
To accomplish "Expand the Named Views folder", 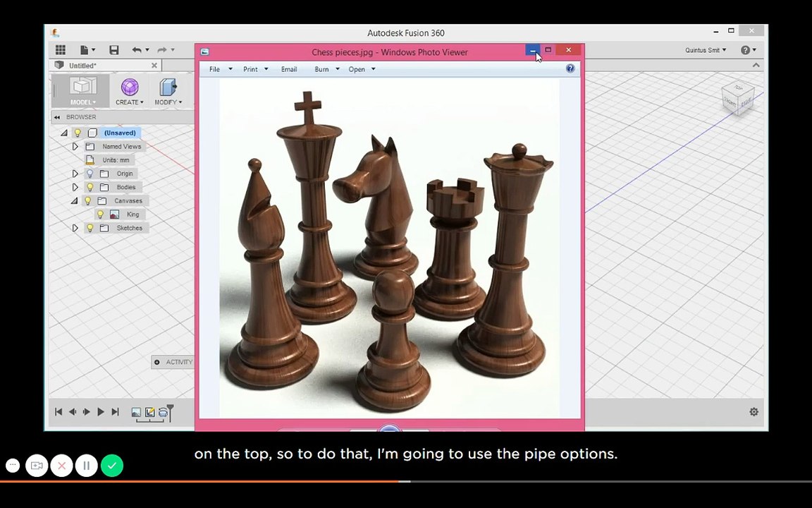I will (x=75, y=147).
